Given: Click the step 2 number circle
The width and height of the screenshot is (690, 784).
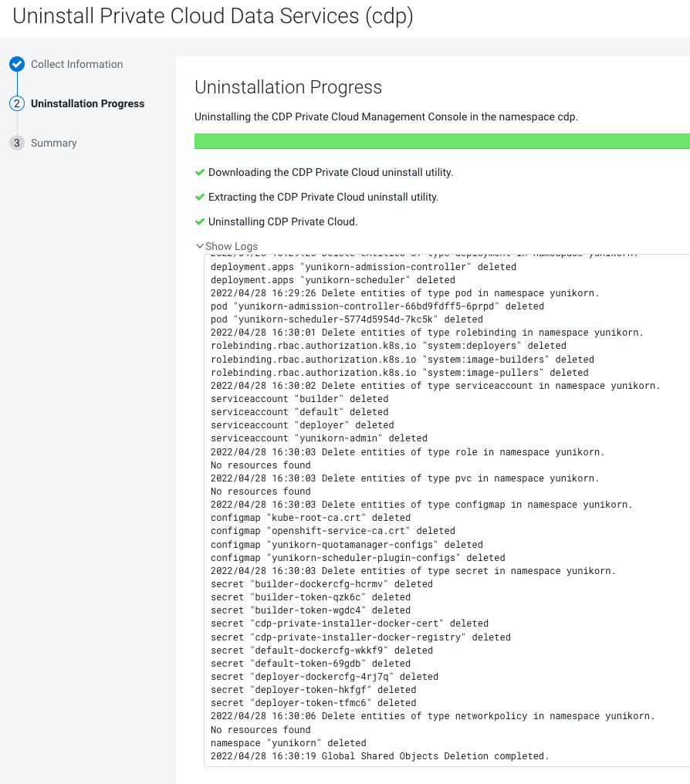Looking at the screenshot, I should tap(17, 103).
